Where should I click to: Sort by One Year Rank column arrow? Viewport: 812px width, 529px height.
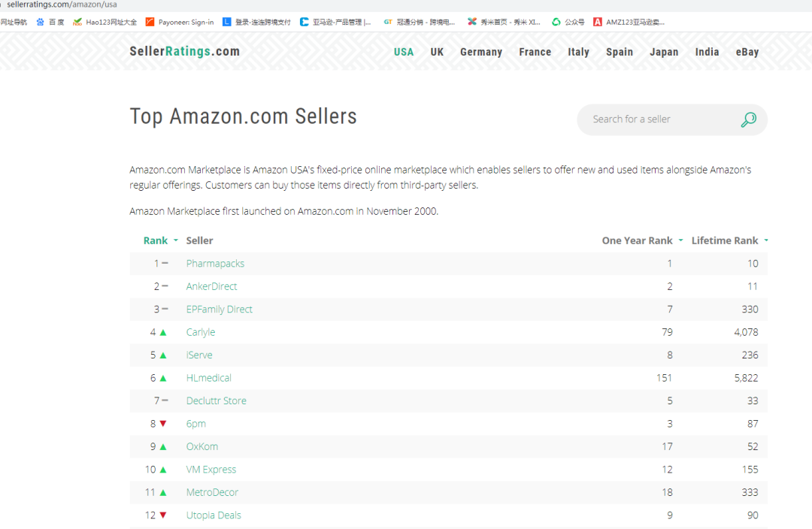(681, 240)
